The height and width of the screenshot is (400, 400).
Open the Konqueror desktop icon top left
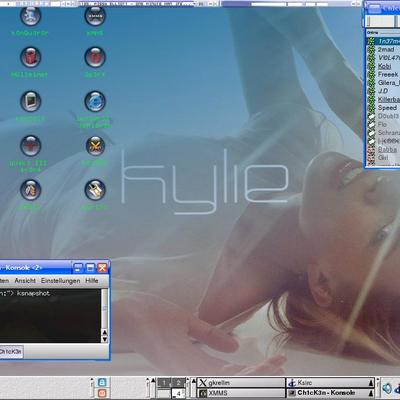pyautogui.click(x=30, y=16)
